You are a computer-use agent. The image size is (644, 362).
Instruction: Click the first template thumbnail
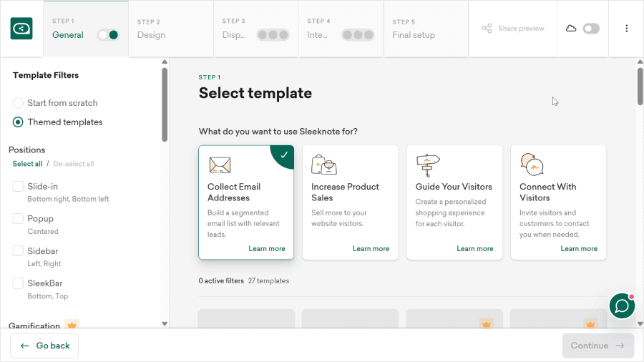246,318
